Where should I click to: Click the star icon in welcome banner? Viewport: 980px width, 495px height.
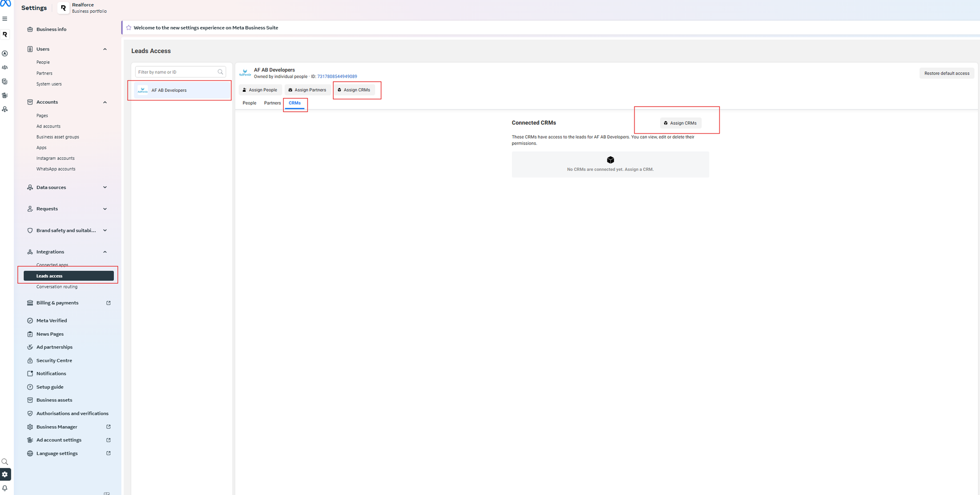tap(129, 28)
